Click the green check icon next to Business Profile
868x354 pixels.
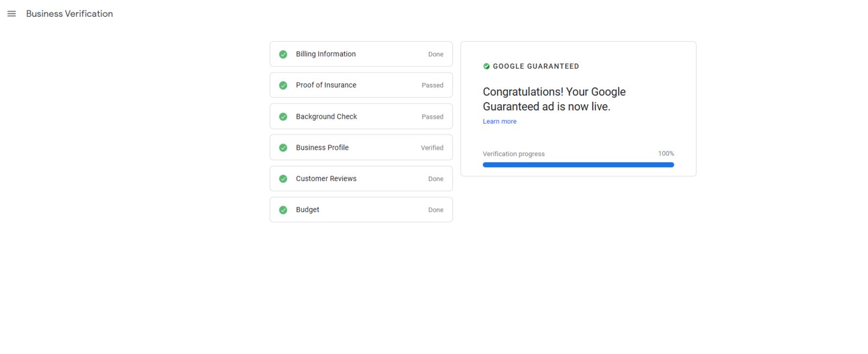pyautogui.click(x=283, y=147)
